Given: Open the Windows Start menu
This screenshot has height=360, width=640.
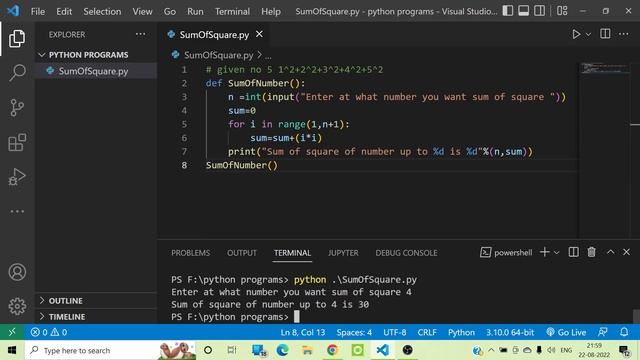Looking at the screenshot, I should click(x=12, y=350).
